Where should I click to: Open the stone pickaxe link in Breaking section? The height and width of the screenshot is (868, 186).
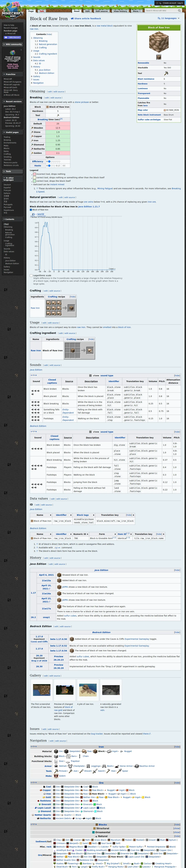[x=82, y=102]
